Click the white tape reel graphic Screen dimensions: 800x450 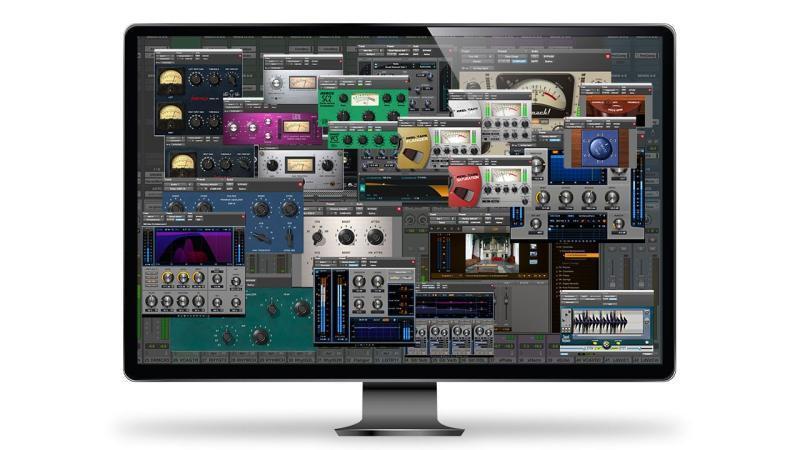pyautogui.click(x=466, y=110)
